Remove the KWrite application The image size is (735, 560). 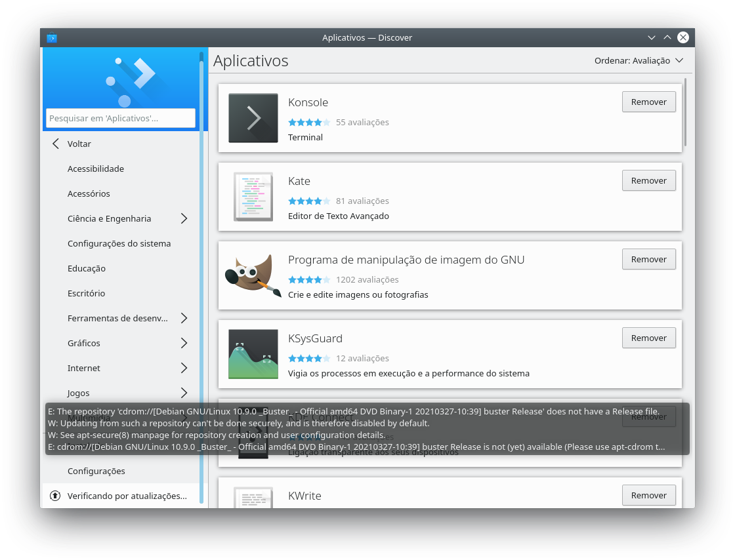pyautogui.click(x=649, y=495)
